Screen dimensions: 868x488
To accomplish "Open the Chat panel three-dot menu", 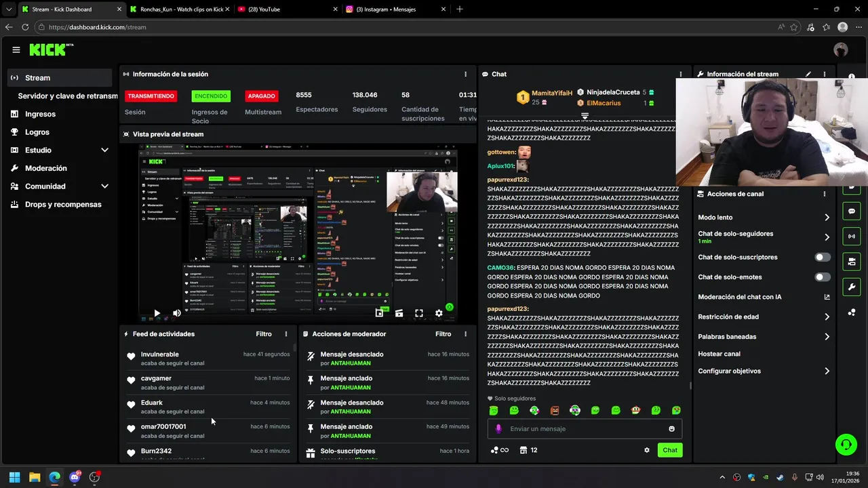I will (x=681, y=74).
